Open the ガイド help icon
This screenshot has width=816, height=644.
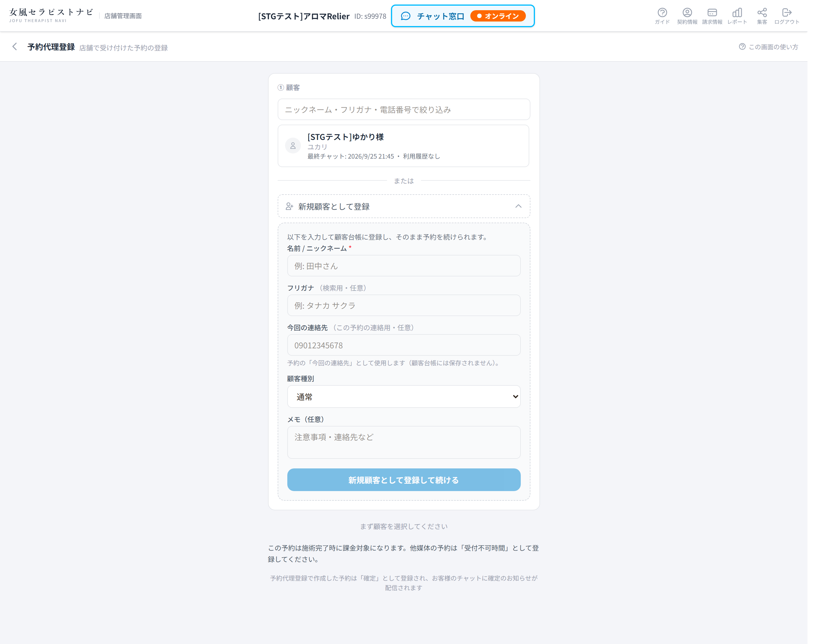pyautogui.click(x=662, y=16)
